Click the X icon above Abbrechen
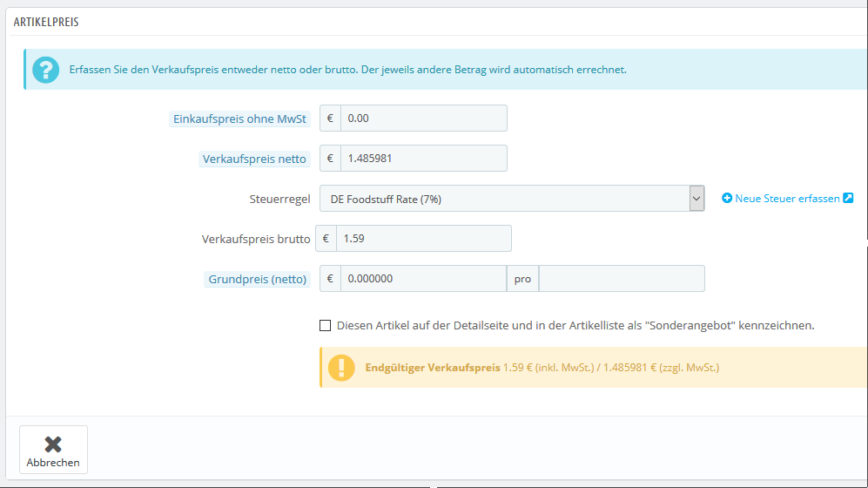The height and width of the screenshot is (488, 868). [x=53, y=444]
